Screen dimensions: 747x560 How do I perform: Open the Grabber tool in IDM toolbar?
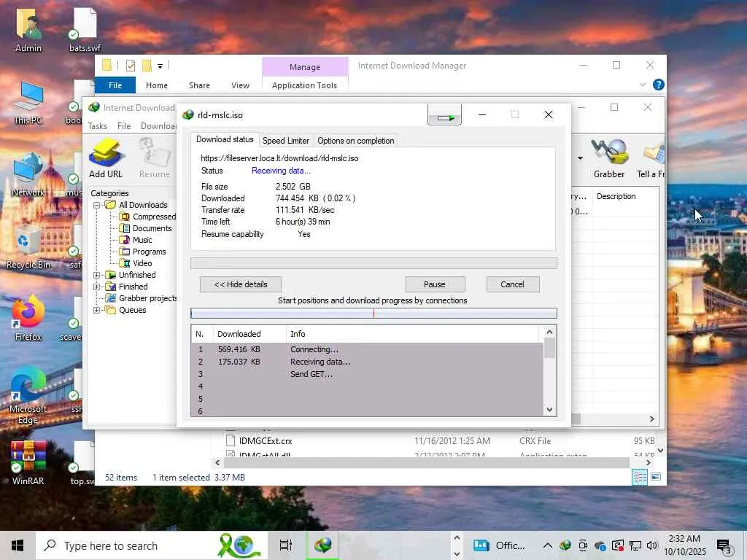[x=609, y=158]
